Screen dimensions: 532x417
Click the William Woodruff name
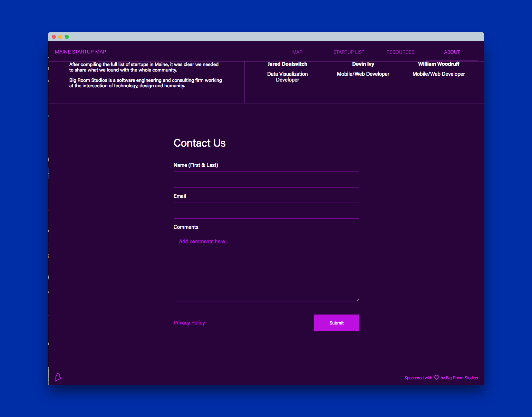pyautogui.click(x=439, y=64)
